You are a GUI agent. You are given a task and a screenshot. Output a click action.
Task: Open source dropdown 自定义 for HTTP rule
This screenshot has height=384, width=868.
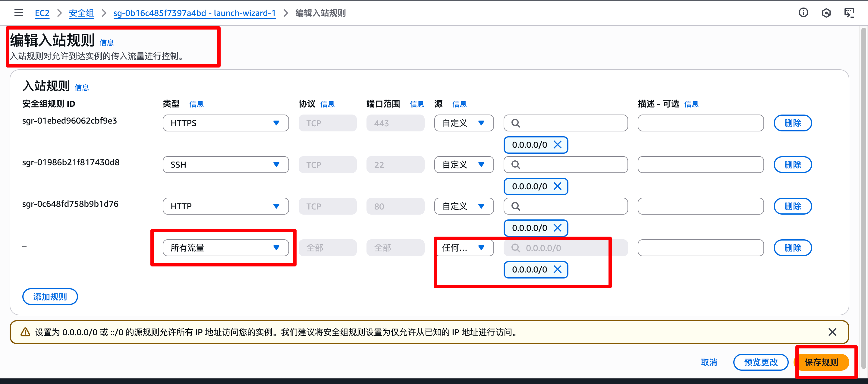[x=464, y=206]
